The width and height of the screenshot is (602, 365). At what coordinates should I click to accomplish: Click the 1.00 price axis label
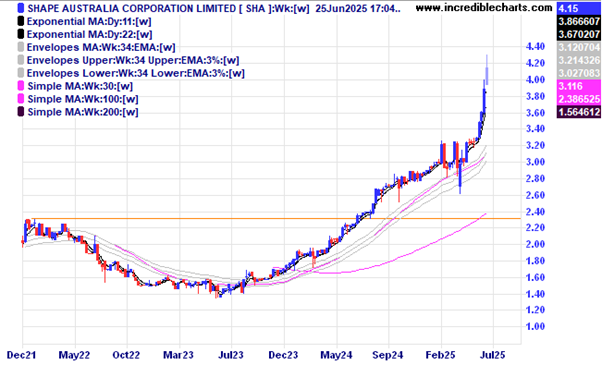coord(535,327)
